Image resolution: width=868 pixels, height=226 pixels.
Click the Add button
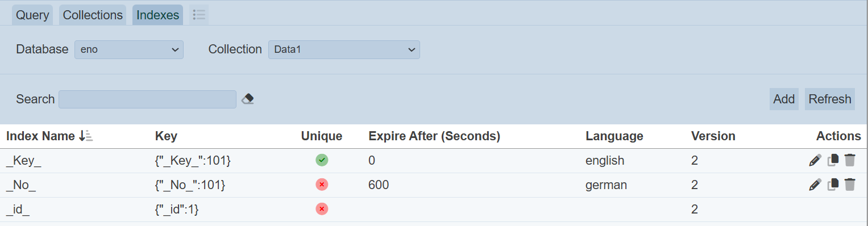pos(784,99)
